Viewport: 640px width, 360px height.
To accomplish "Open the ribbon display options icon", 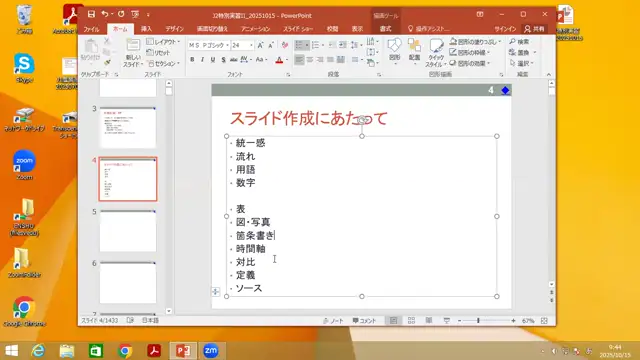I will click(480, 14).
